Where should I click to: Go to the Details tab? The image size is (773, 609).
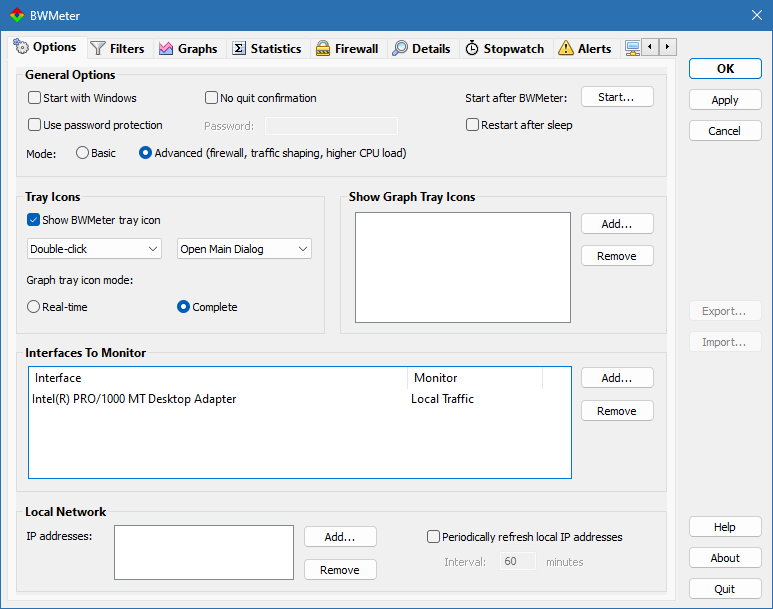422,48
